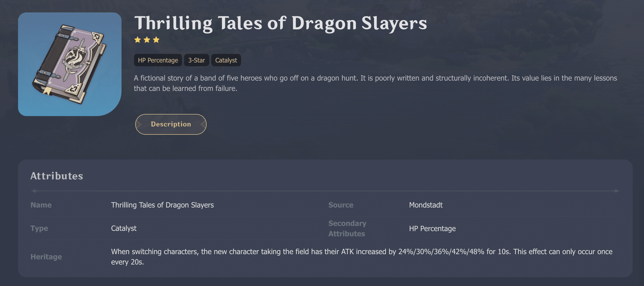644x286 pixels.
Task: Select the HP Percentage tag badge
Action: pyautogui.click(x=158, y=60)
